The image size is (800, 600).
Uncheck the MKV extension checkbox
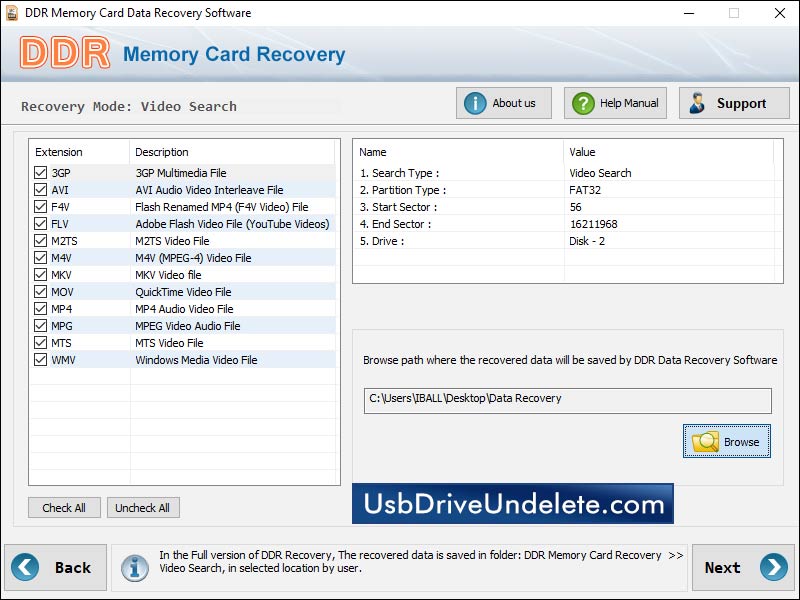click(40, 274)
